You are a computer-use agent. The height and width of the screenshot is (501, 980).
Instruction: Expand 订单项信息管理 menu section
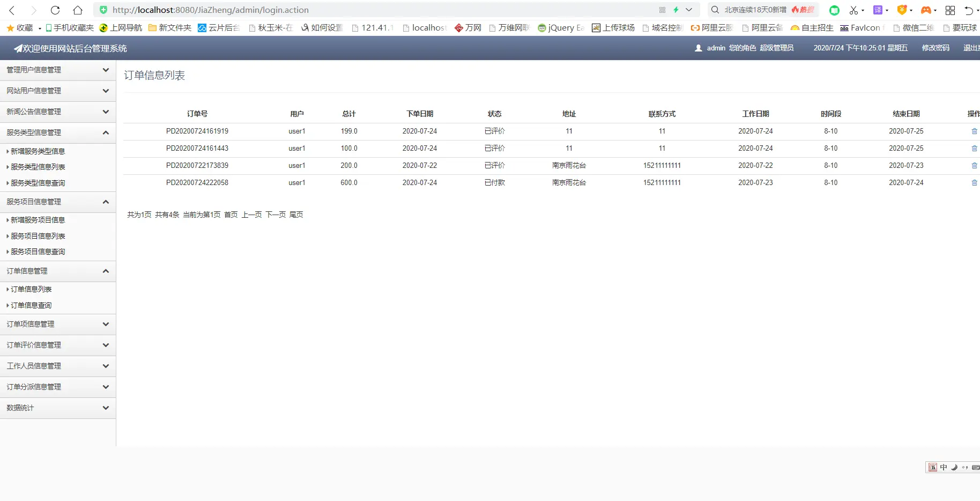coord(58,325)
